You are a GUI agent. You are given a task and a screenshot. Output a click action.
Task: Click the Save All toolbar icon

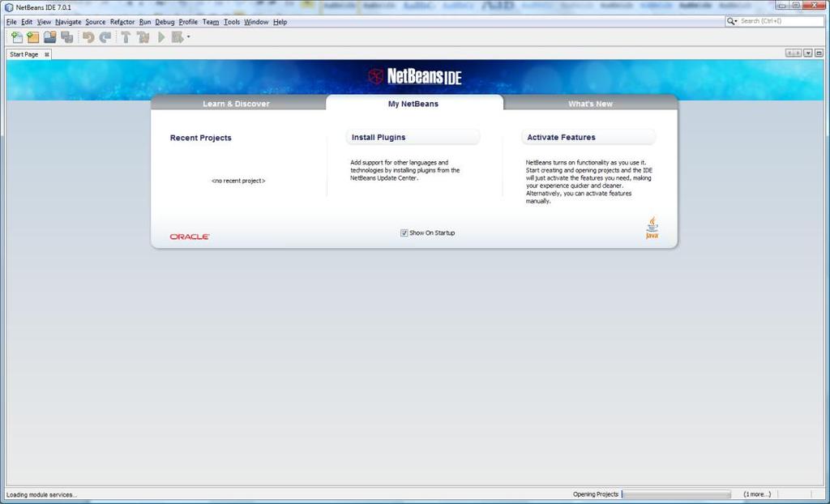[x=66, y=37]
